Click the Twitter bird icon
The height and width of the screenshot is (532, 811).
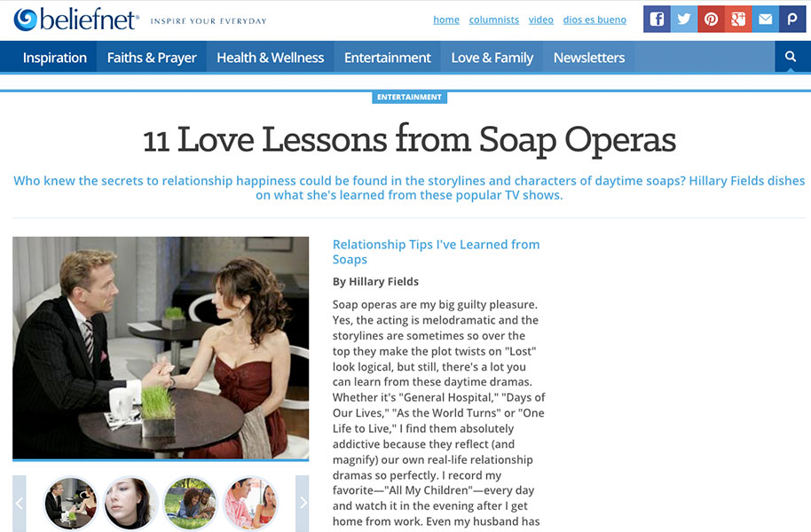coord(684,20)
